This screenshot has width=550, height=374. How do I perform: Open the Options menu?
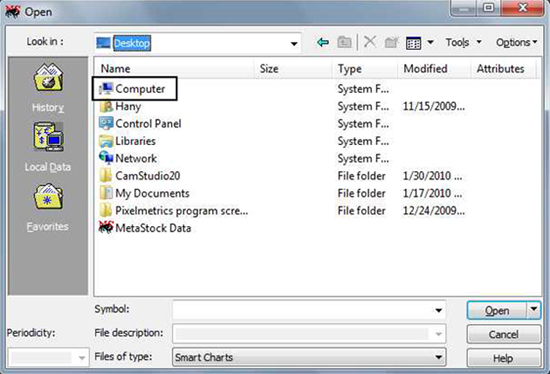click(x=516, y=42)
